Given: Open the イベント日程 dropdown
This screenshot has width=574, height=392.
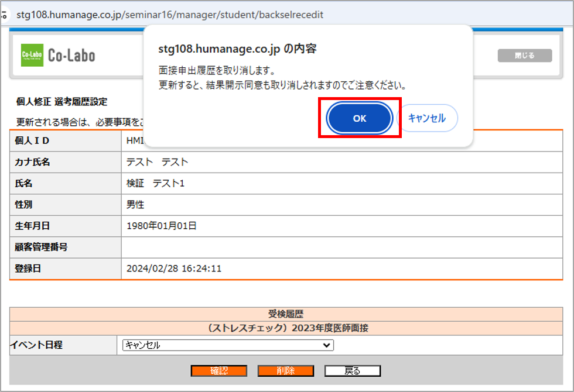Looking at the screenshot, I should [228, 345].
